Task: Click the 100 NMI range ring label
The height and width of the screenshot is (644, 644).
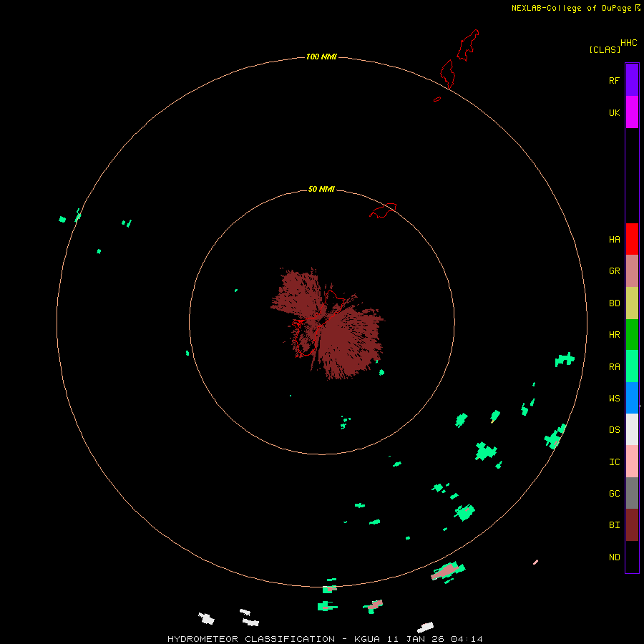Action: (321, 57)
